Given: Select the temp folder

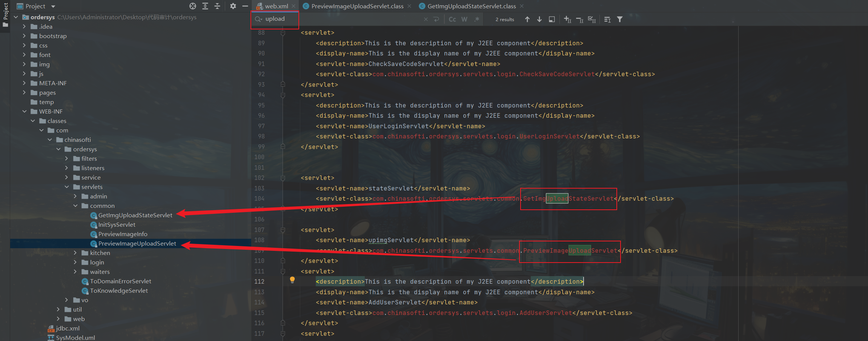Looking at the screenshot, I should pyautogui.click(x=46, y=102).
